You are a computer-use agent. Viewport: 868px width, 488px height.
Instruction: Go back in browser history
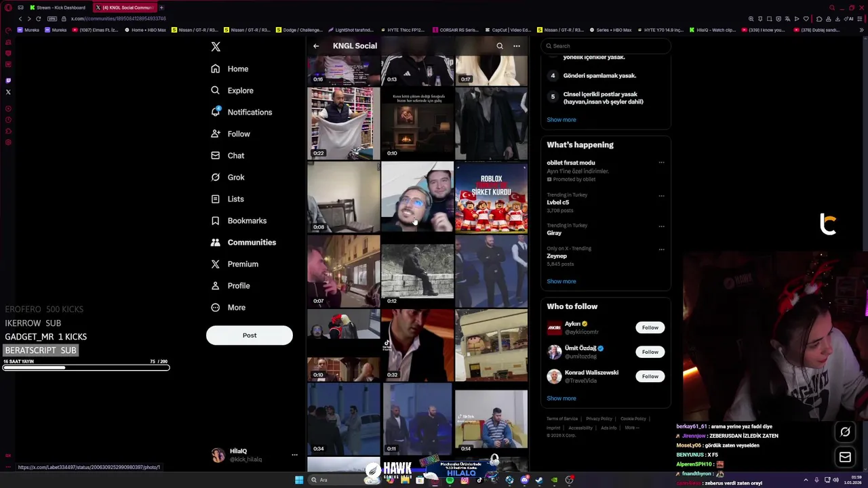tap(20, 18)
